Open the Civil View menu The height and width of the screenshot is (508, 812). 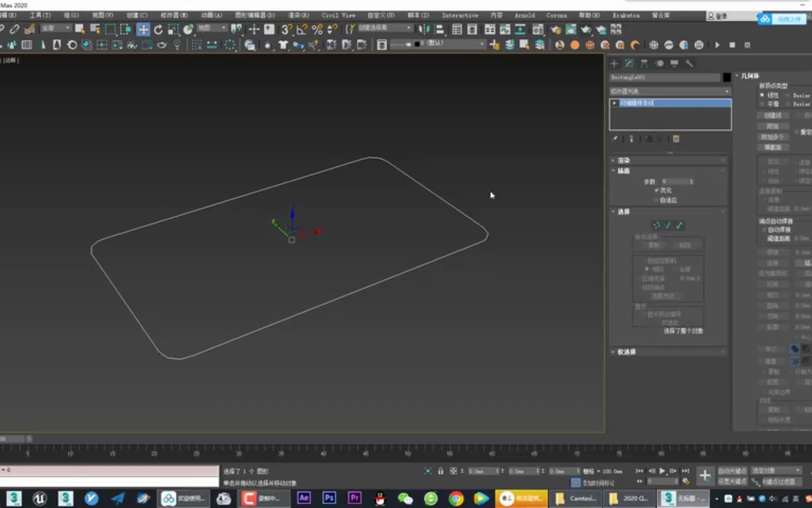[338, 15]
